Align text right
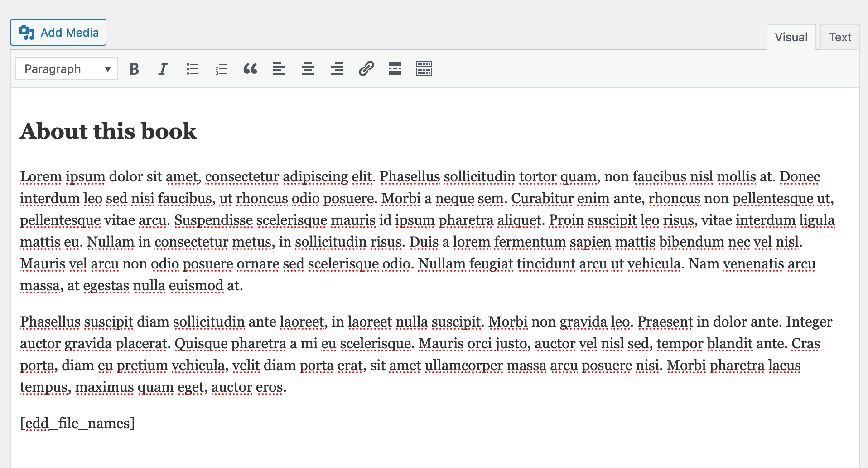The width and height of the screenshot is (868, 468). 337,69
